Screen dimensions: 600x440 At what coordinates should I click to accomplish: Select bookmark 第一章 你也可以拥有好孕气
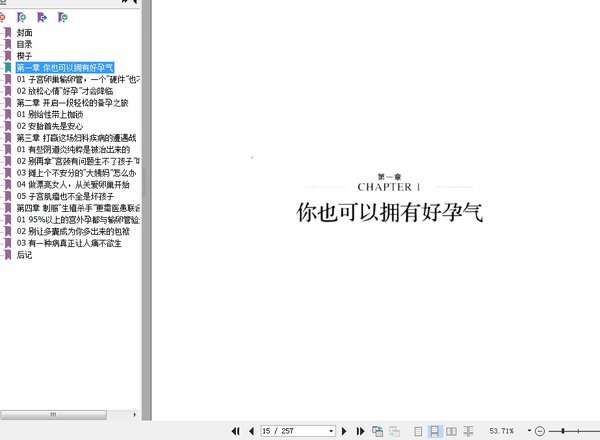click(x=65, y=68)
